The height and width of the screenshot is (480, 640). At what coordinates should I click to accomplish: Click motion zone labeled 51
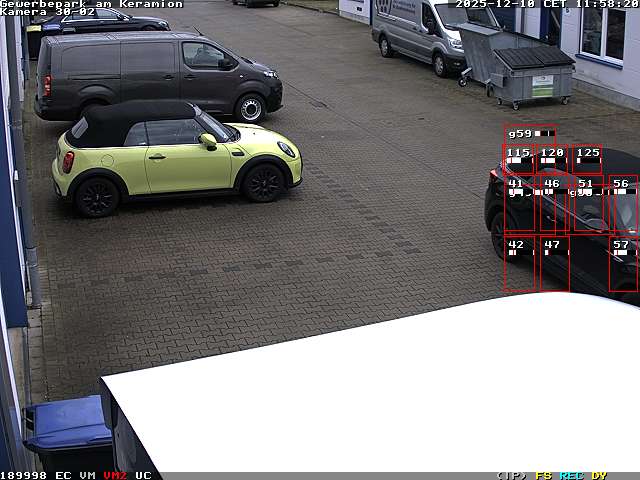(x=589, y=205)
